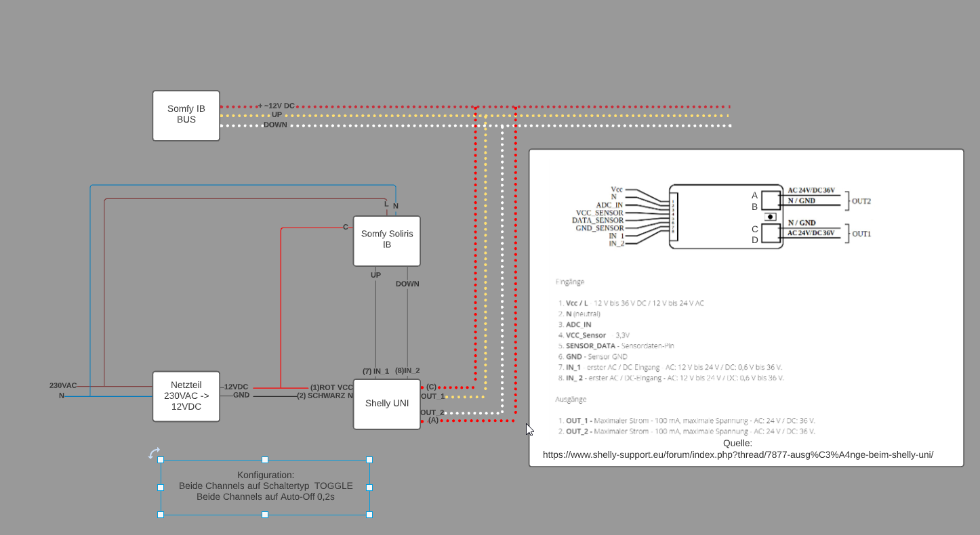Click the 'Eingänge' heading in the pinout panel
This screenshot has height=535, width=980.
click(x=569, y=281)
